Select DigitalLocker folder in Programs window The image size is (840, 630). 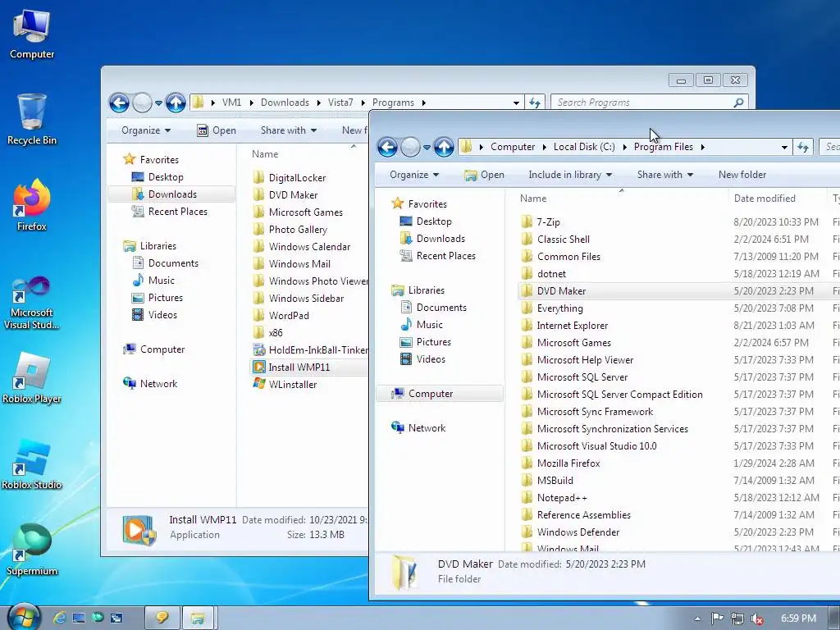tap(297, 178)
